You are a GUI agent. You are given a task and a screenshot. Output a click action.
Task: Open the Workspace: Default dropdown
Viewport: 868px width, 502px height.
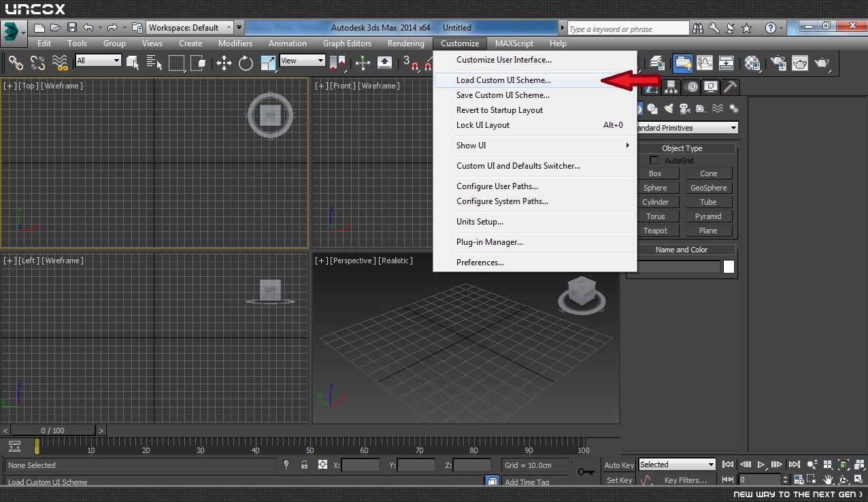[190, 28]
